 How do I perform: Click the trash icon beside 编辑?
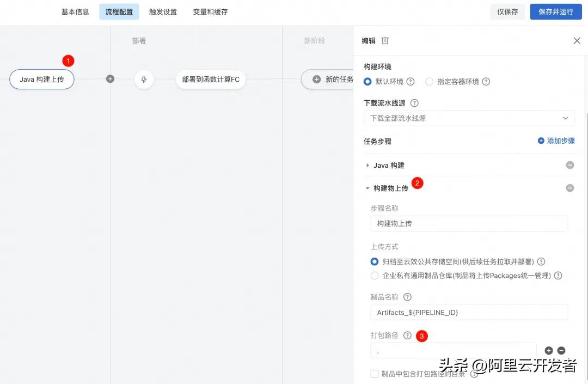point(385,40)
